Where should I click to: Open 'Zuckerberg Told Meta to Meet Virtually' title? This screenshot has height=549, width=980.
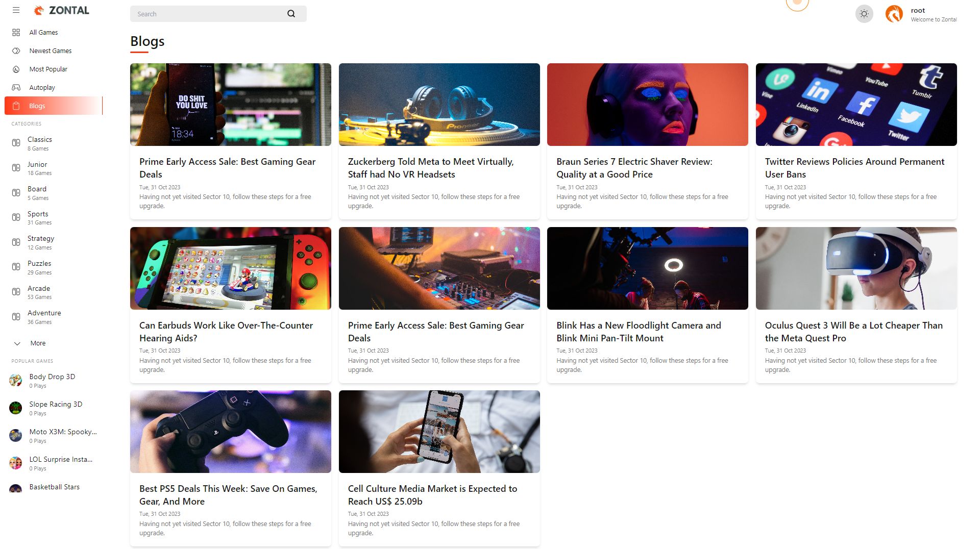(x=431, y=168)
